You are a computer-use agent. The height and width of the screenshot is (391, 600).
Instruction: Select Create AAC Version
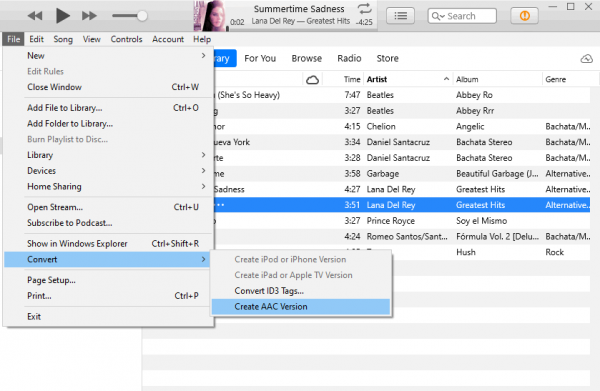click(301, 306)
